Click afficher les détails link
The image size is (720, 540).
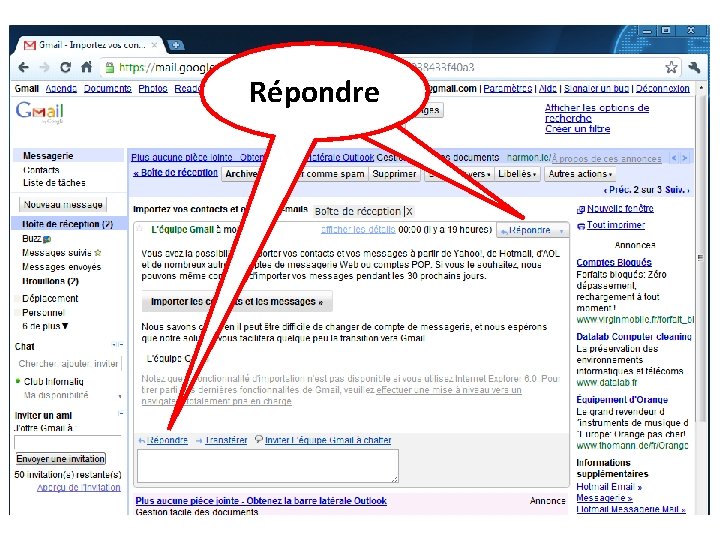coord(358,229)
